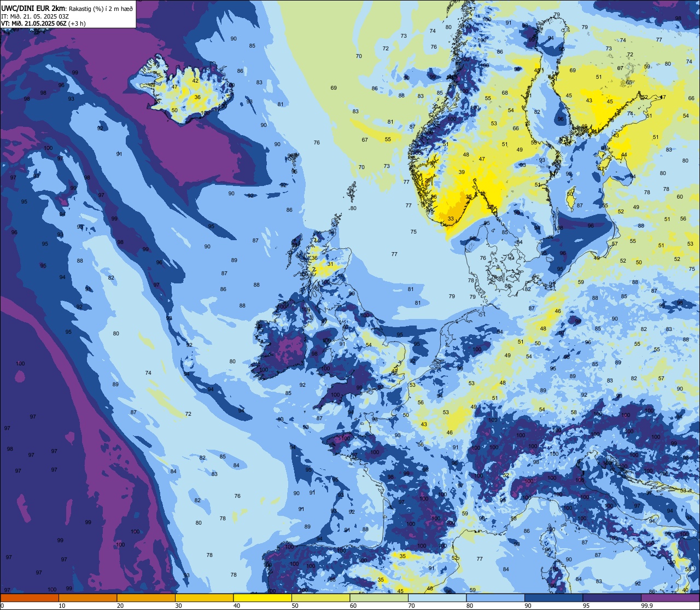Click the 39 value over southern Norway
The width and height of the screenshot is (700, 610).
(x=462, y=172)
